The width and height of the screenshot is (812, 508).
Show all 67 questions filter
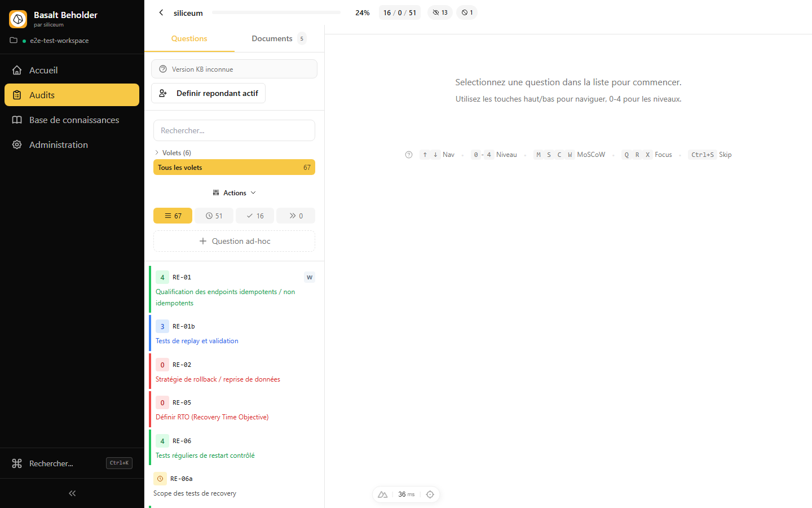click(x=173, y=216)
